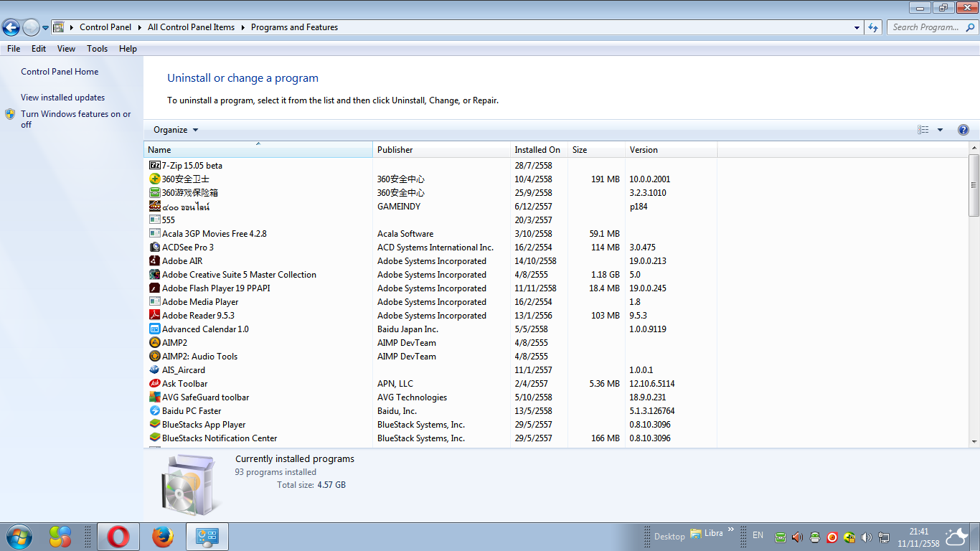
Task: Select the BlueStacks Notification Center icon
Action: pyautogui.click(x=154, y=438)
